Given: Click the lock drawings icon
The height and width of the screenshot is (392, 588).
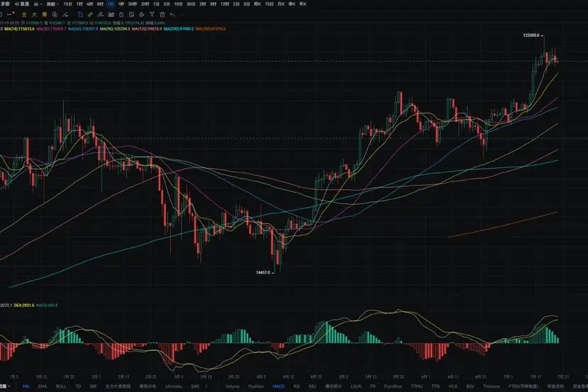Looking at the screenshot, I should [x=121, y=15].
